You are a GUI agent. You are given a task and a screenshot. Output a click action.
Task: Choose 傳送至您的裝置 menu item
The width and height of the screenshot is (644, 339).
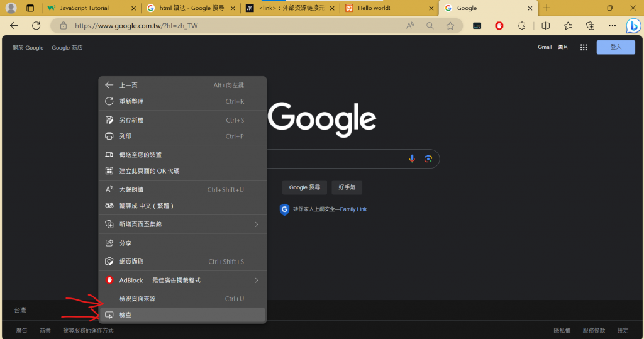(182, 155)
